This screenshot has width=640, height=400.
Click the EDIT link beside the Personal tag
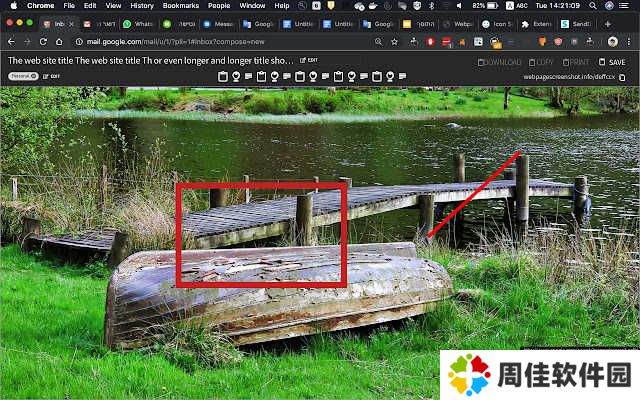[x=52, y=76]
